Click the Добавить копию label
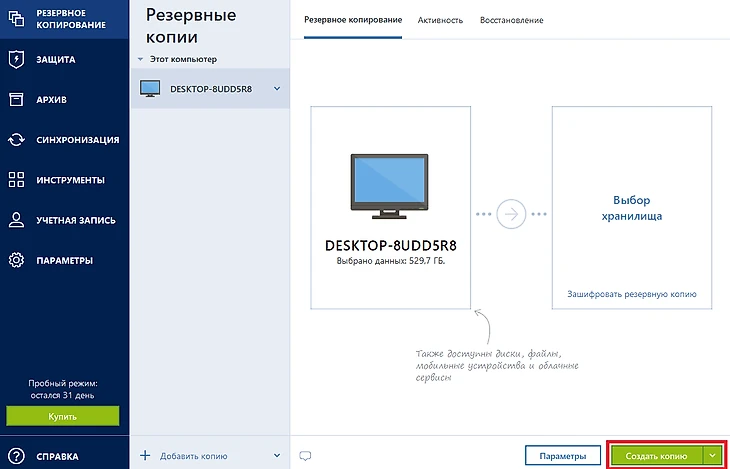 194,456
